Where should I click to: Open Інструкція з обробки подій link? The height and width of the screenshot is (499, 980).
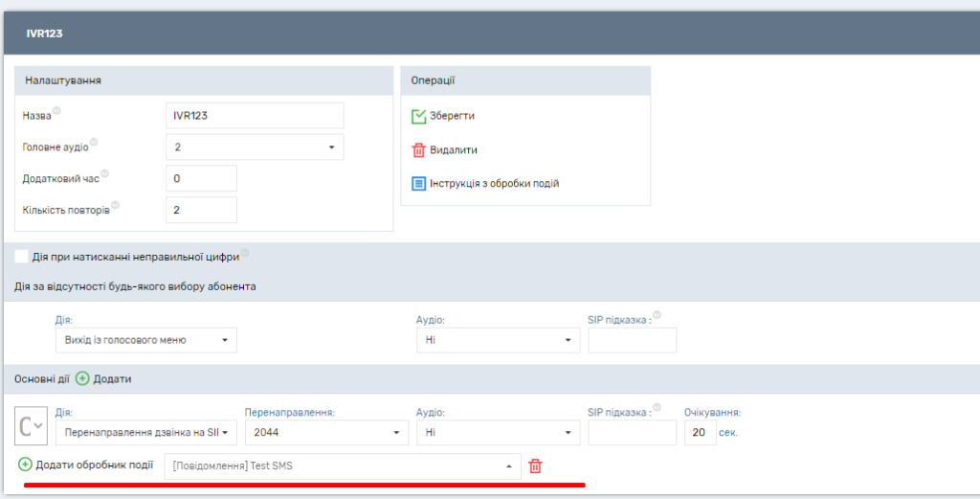(x=494, y=184)
